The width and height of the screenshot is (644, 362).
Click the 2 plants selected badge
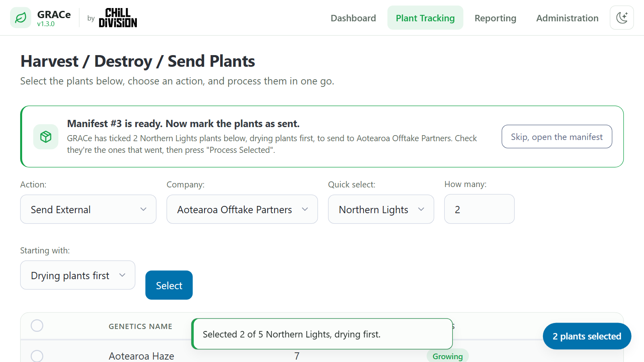point(587,336)
